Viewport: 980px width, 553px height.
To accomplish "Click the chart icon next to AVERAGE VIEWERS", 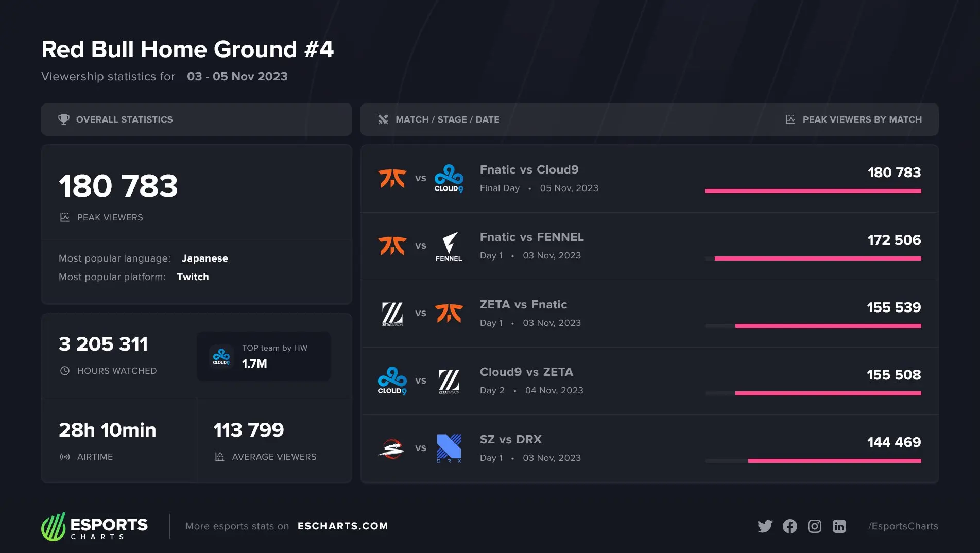I will tap(219, 457).
